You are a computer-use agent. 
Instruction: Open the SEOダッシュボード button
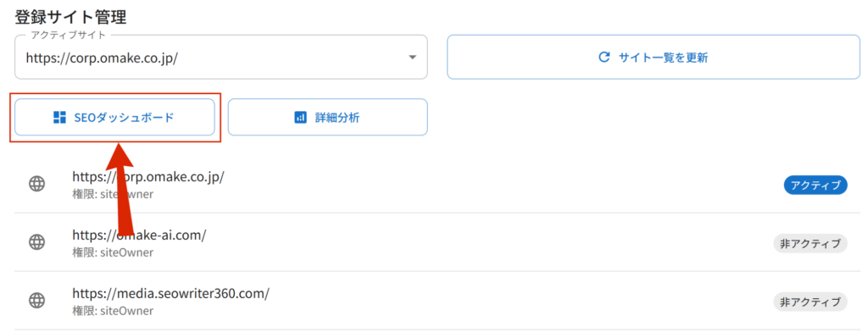tap(114, 118)
